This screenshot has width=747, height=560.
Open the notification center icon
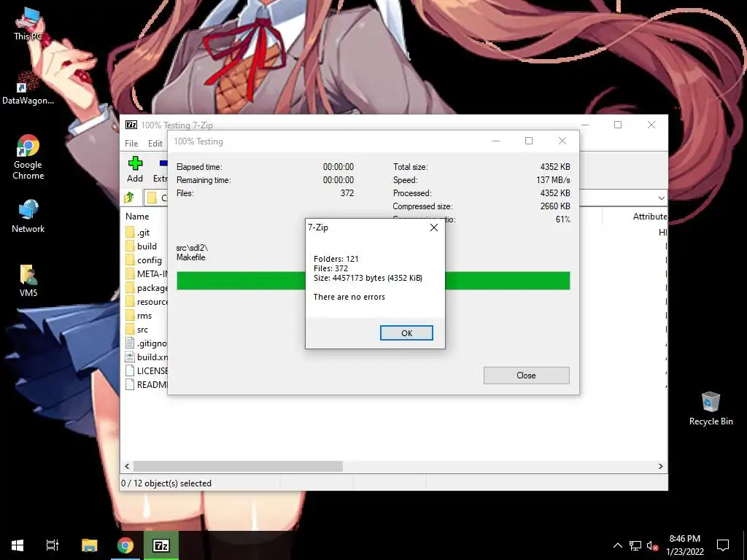click(723, 545)
